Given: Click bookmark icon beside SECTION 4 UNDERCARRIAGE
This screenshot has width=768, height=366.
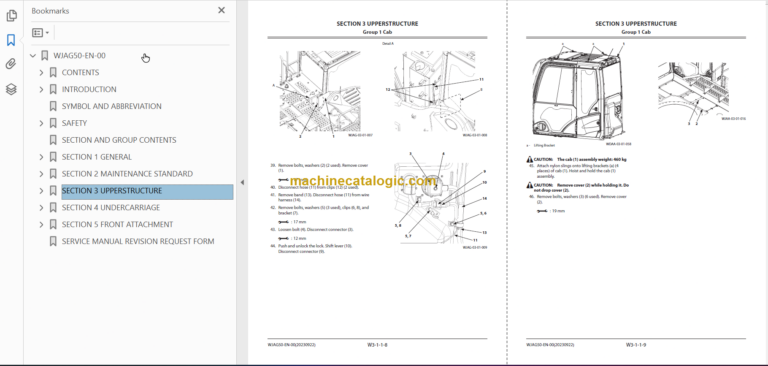Looking at the screenshot, I should tap(53, 208).
